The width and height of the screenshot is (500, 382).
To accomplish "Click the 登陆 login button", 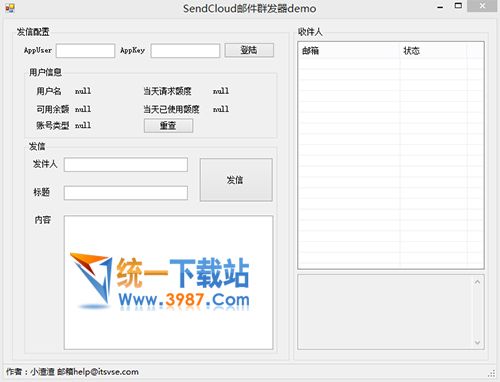I will point(249,50).
